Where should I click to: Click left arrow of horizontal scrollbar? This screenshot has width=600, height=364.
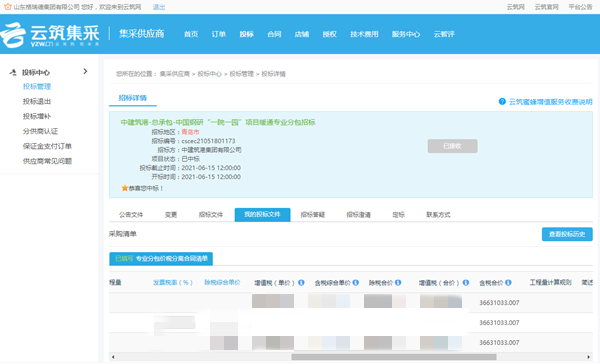pyautogui.click(x=113, y=357)
